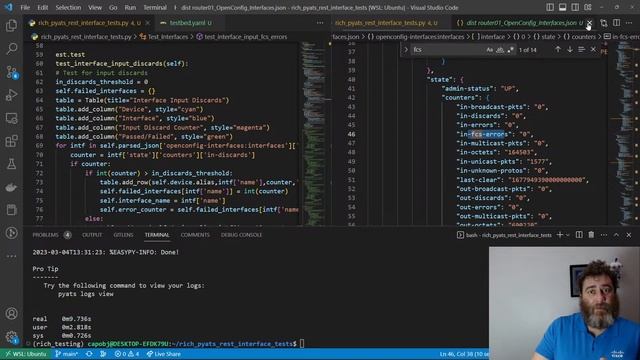Open the Docker whale view
This screenshot has height=360, width=640.
[11, 187]
